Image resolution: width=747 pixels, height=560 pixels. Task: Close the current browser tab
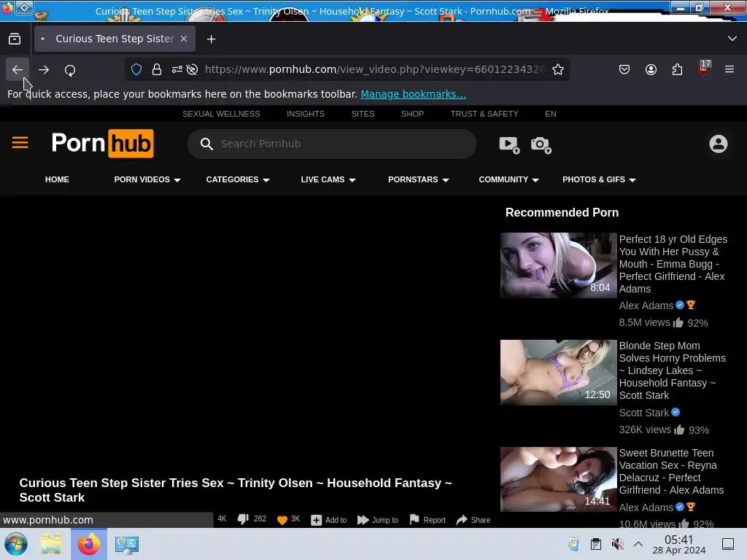click(184, 39)
